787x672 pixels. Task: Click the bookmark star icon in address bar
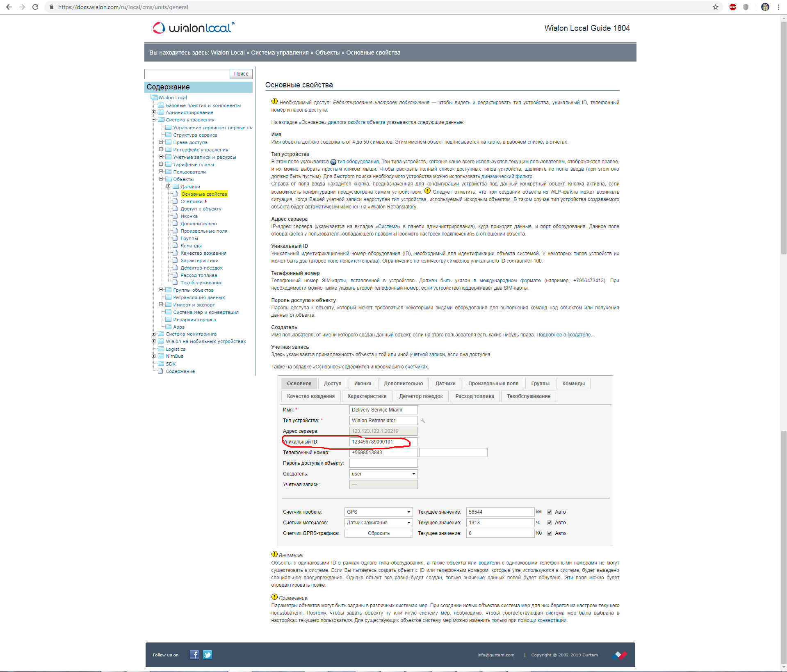pyautogui.click(x=716, y=7)
